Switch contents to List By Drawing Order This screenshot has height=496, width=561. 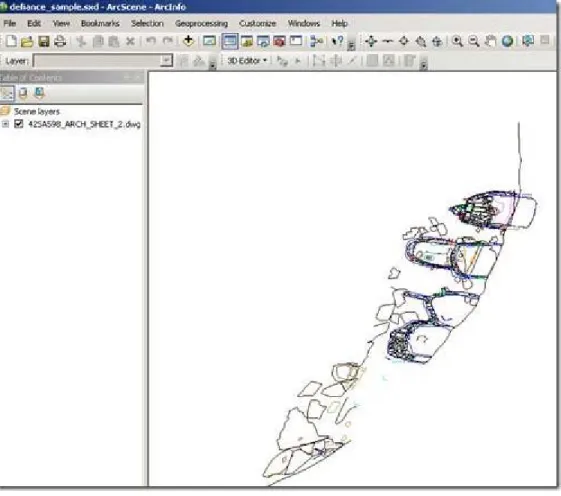coord(7,93)
